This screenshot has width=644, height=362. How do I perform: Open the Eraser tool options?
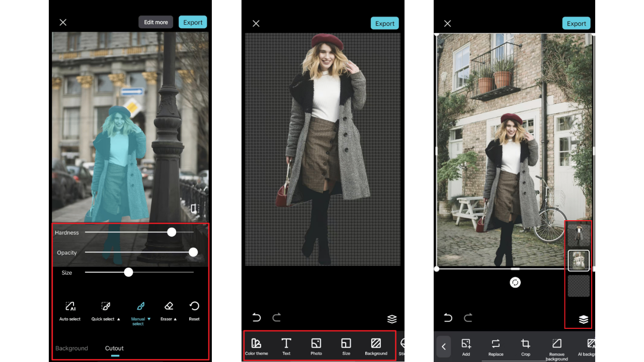coord(169,311)
